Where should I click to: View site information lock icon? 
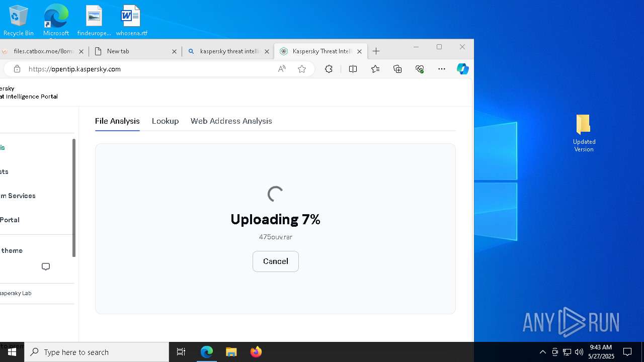click(17, 69)
